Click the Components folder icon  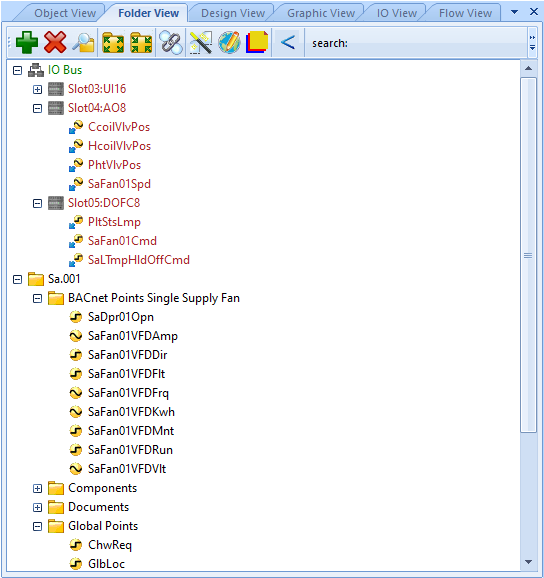pos(56,488)
